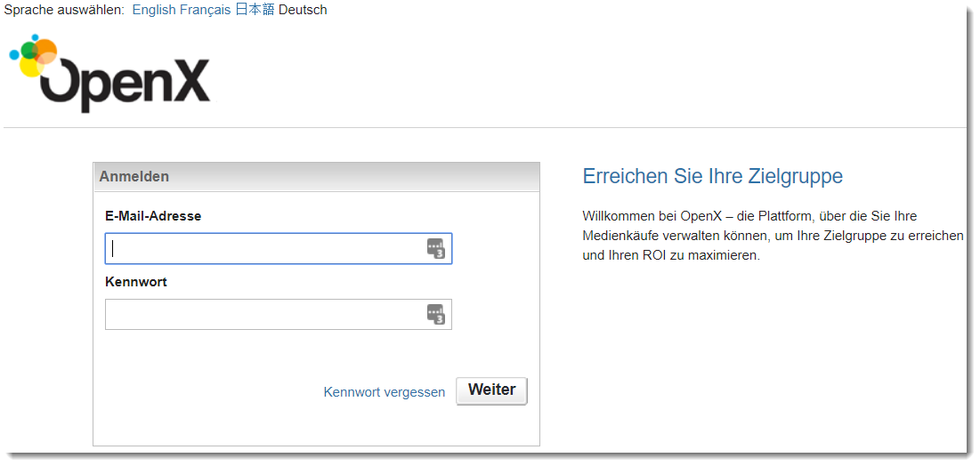The width and height of the screenshot is (980, 466).
Task: Select Deutsch language option
Action: click(x=303, y=10)
